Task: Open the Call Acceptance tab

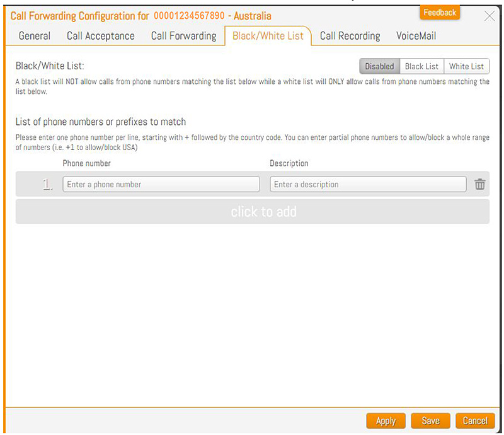Action: (101, 36)
